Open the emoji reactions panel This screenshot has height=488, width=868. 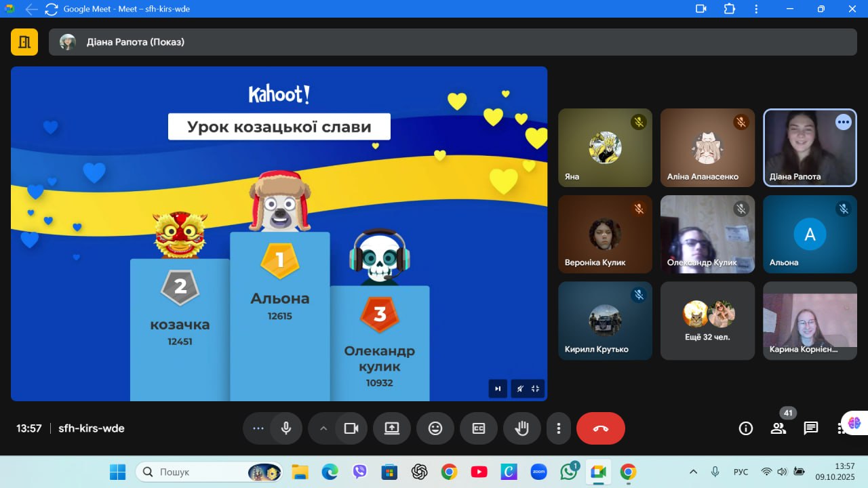tap(435, 428)
